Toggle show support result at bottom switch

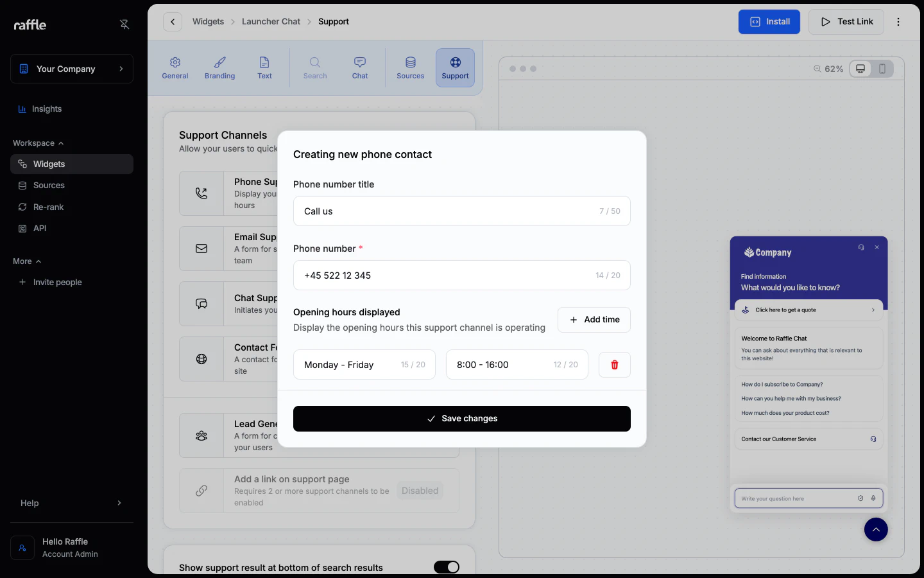point(447,567)
